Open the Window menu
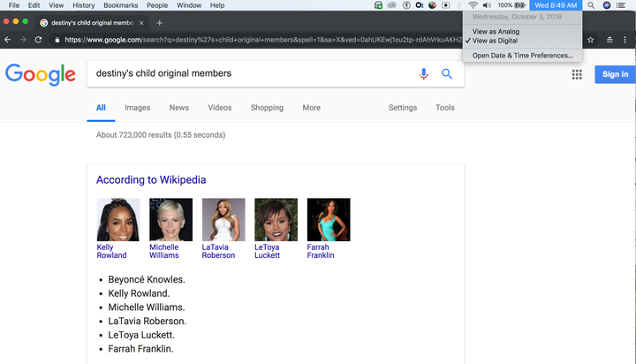 [x=189, y=5]
